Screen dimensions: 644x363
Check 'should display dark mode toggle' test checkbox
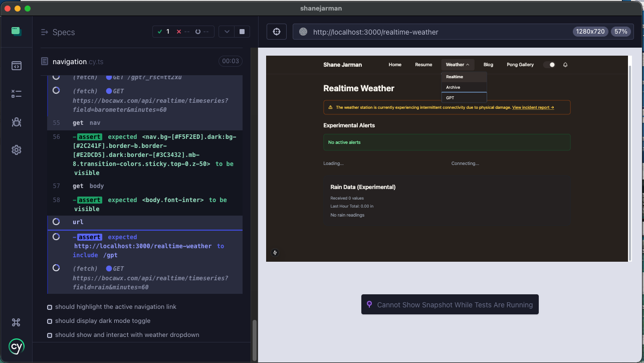(49, 320)
